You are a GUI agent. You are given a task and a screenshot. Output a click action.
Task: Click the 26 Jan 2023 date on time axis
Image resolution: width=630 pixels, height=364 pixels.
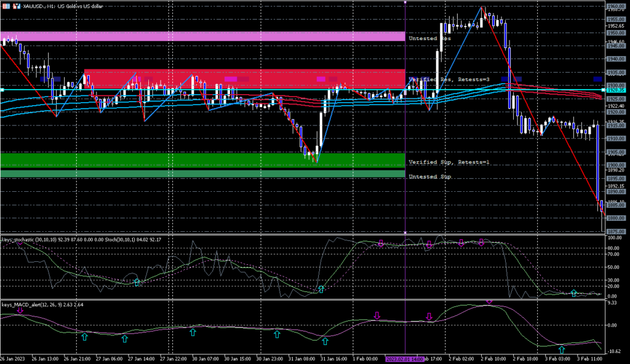pos(13,358)
